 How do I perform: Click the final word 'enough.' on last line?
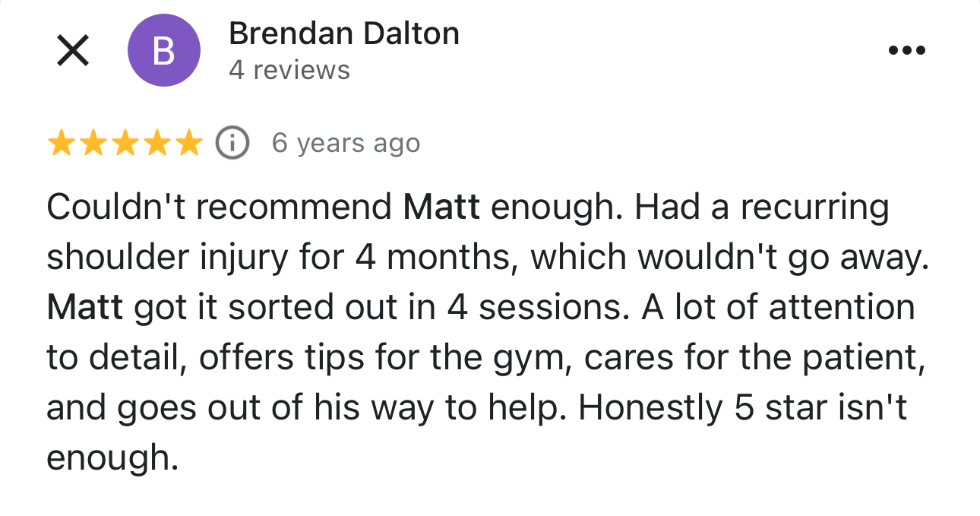(112, 458)
